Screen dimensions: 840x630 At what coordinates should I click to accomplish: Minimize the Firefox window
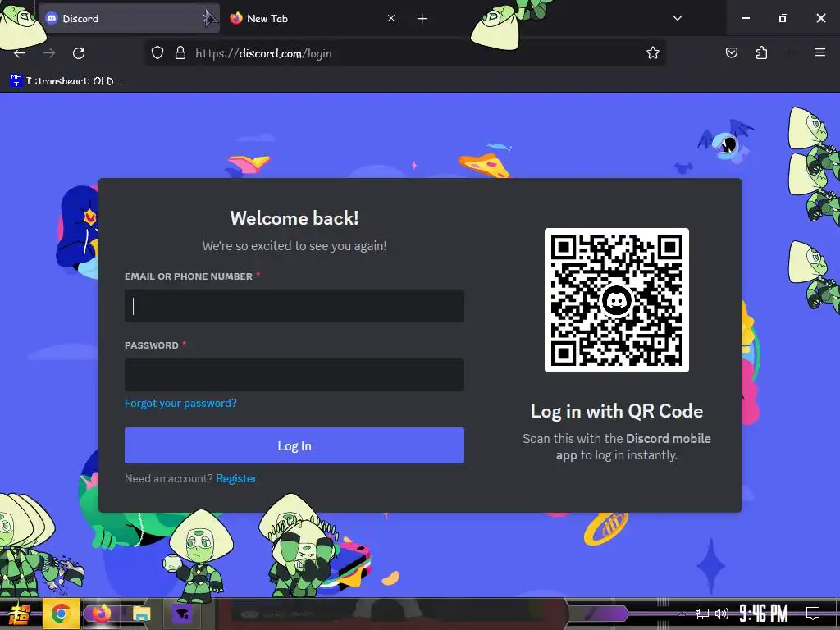(x=745, y=18)
